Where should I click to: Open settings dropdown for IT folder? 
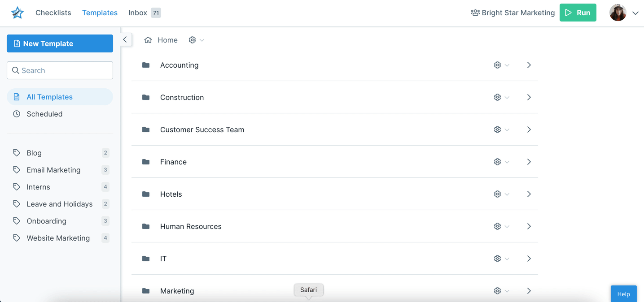pos(501,259)
